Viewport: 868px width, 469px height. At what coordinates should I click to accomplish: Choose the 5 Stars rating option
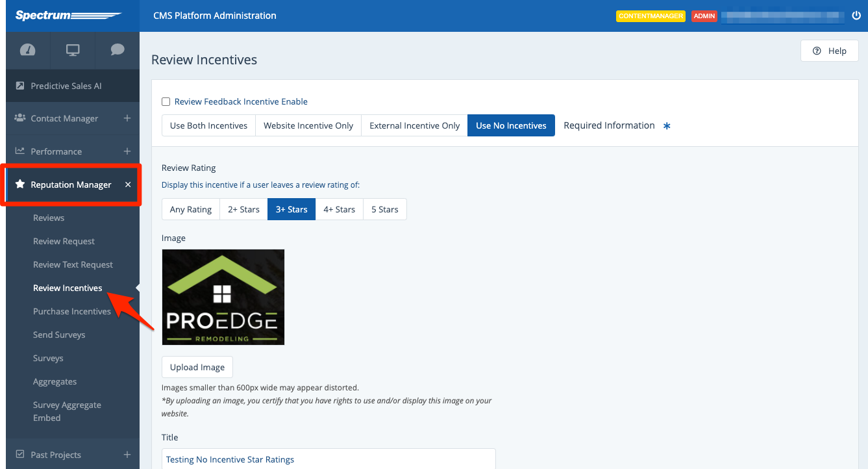pos(385,209)
